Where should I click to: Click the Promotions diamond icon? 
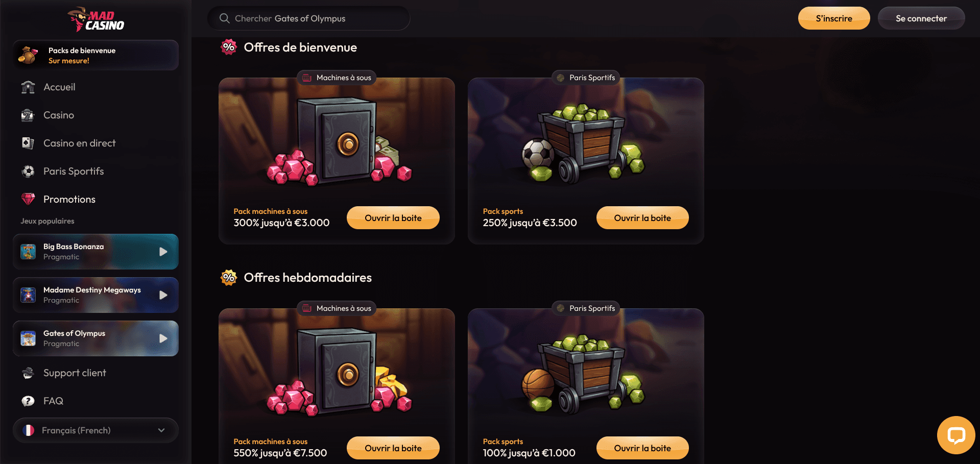pos(28,199)
